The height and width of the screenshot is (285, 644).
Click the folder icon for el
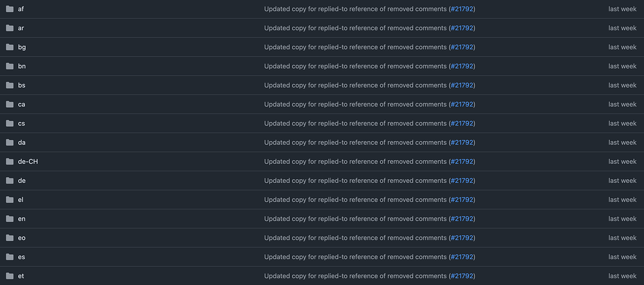pos(9,200)
